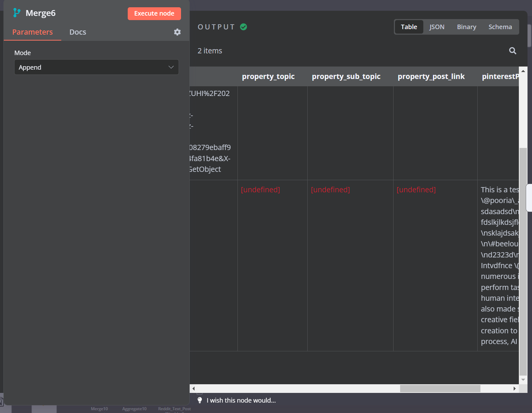
Task: Click the OUTPUT panel heading
Action: (216, 27)
